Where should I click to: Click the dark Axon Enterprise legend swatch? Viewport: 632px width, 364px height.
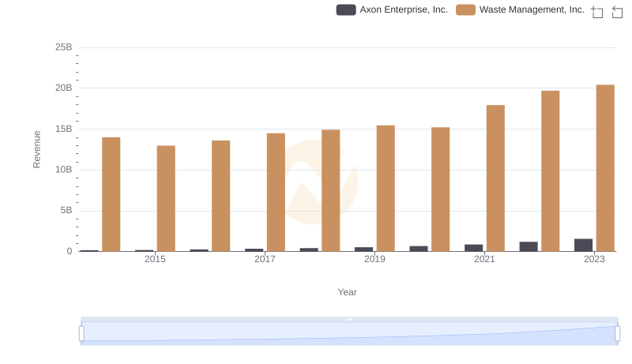point(346,9)
